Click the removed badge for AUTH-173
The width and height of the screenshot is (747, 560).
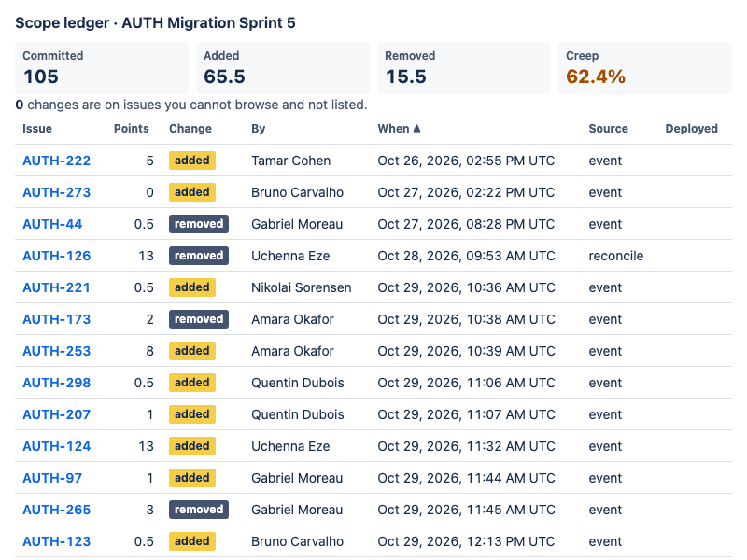tap(199, 319)
